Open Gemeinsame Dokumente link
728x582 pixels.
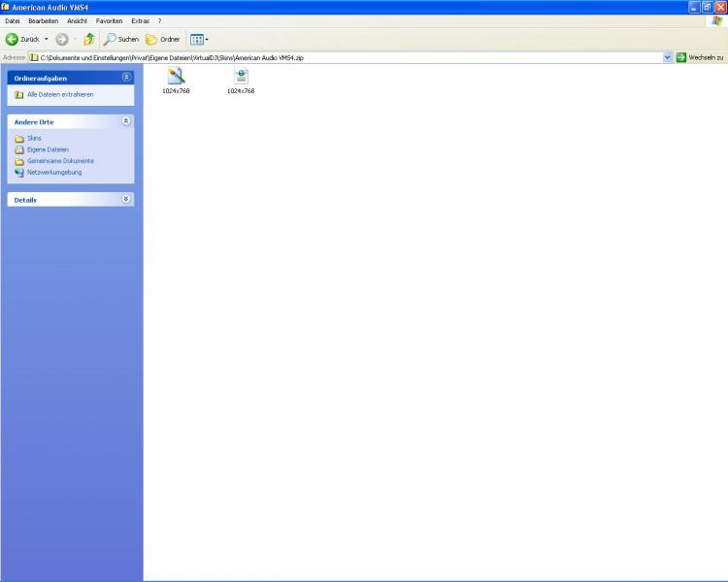[x=61, y=161]
